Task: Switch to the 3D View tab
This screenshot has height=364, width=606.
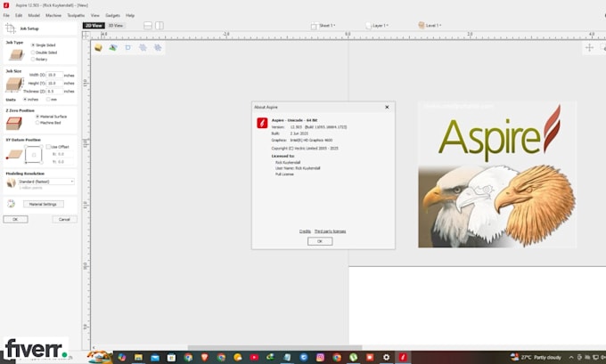Action: 116,26
